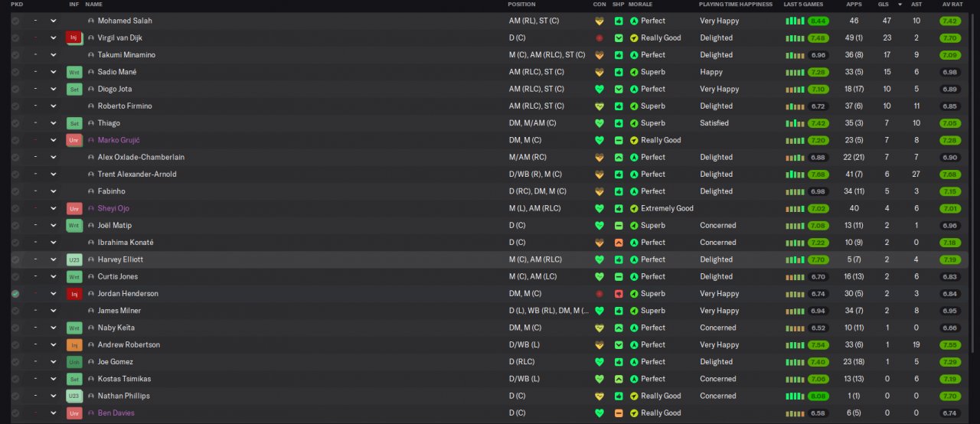Screen dimensions: 980x424
Task: Click Ibrahima Konaté's orange sharpness icon
Action: (x=619, y=243)
